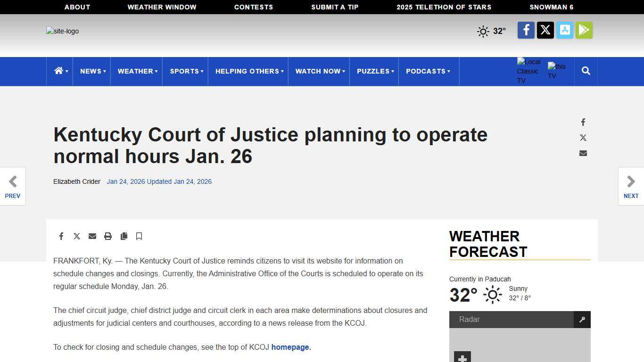Open the Google Play app link
This screenshot has height=362, width=644.
click(584, 30)
